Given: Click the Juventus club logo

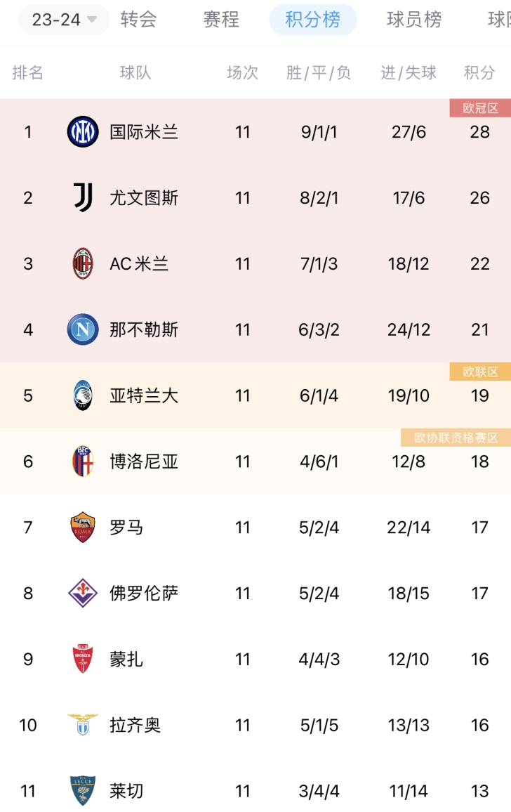Looking at the screenshot, I should point(83,197).
